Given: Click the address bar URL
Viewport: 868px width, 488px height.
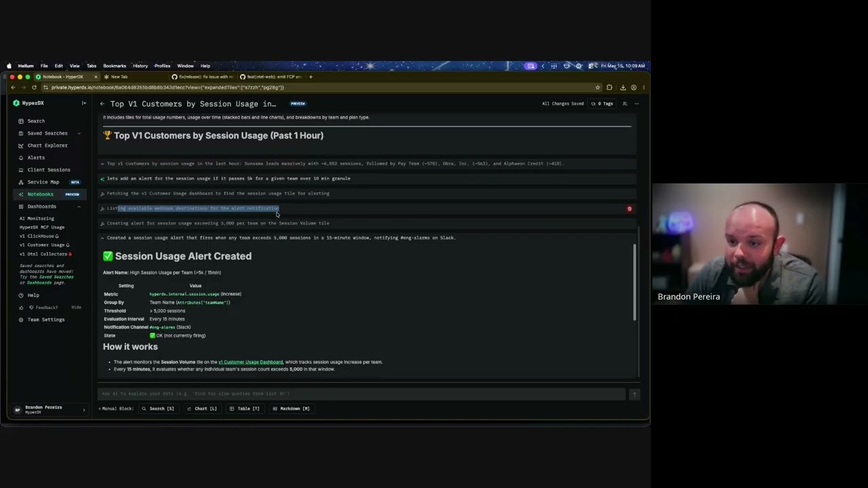Looking at the screenshot, I should [x=167, y=87].
